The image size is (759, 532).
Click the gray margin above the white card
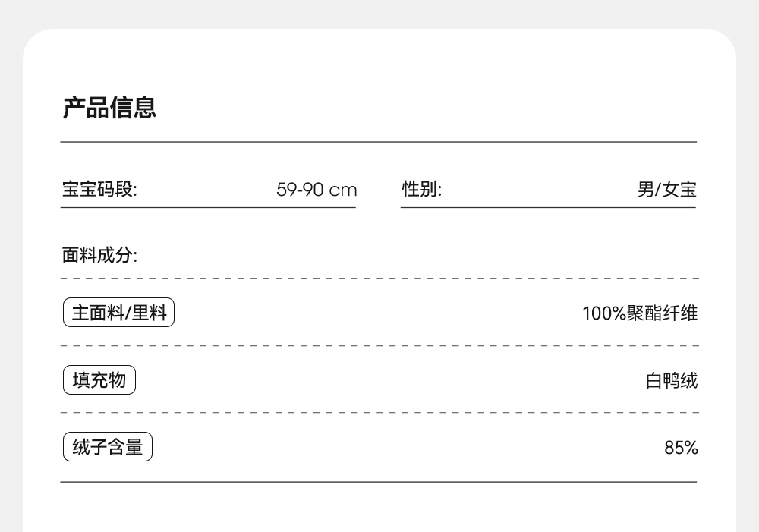[x=379, y=14]
